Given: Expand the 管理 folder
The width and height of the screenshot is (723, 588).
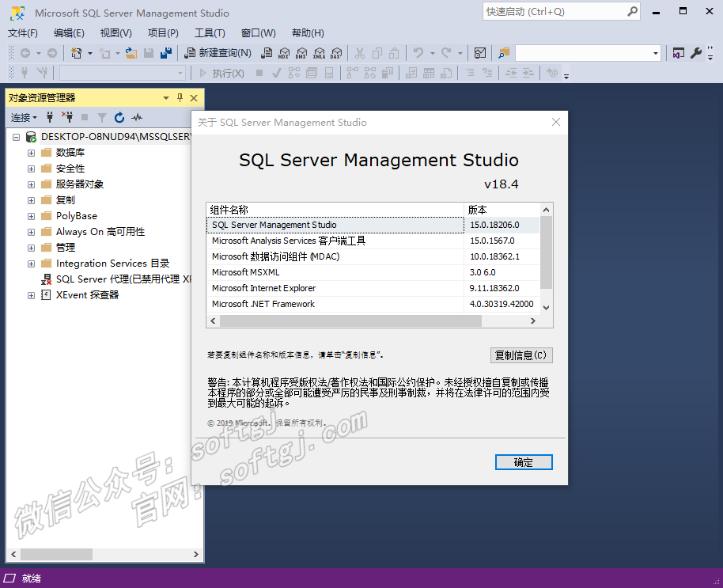Looking at the screenshot, I should [31, 248].
